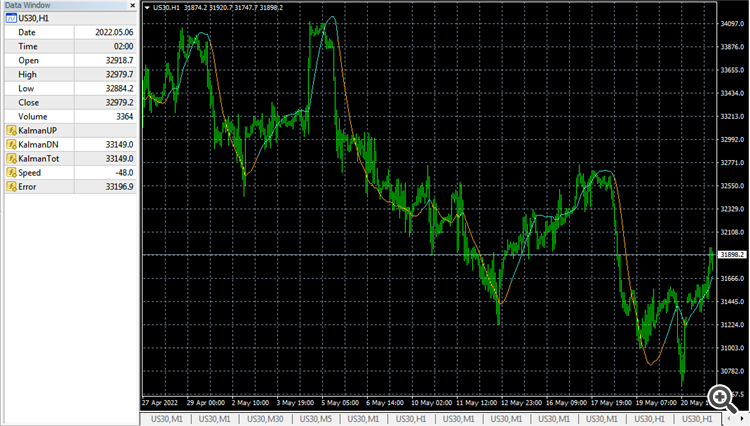Select the Volume value 3364
This screenshot has width=750, height=426.
click(x=124, y=117)
